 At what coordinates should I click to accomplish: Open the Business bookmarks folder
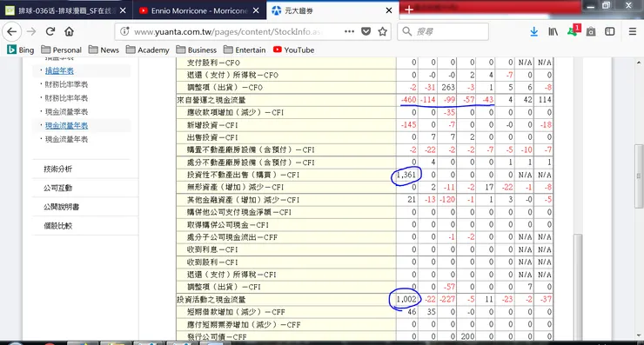click(x=197, y=50)
